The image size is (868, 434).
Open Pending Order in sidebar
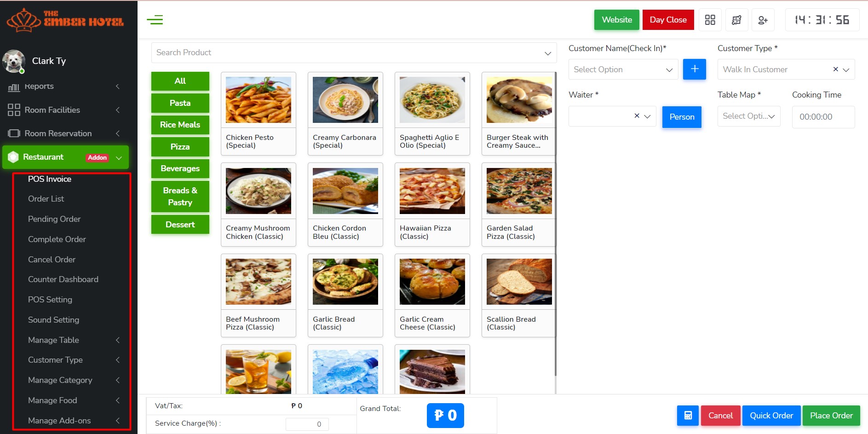[x=54, y=219]
